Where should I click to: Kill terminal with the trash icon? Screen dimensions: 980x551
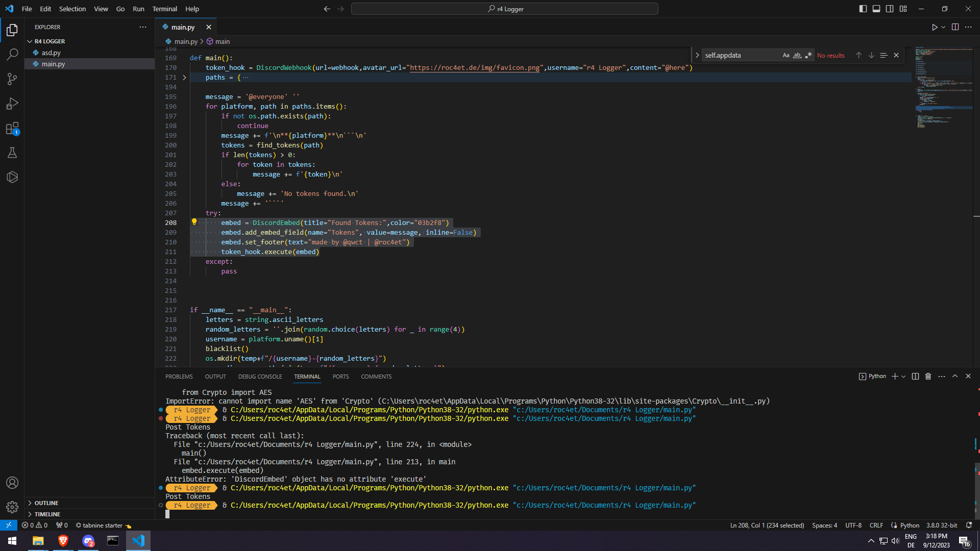coord(928,377)
